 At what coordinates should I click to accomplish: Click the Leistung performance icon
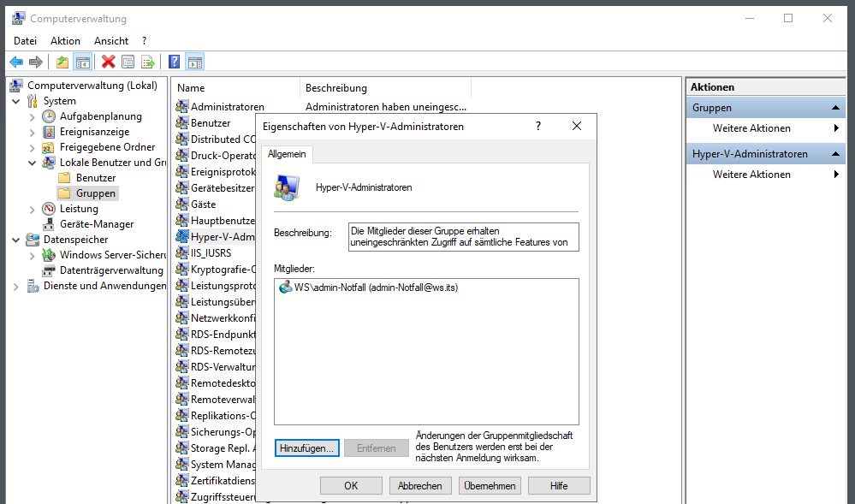click(49, 209)
